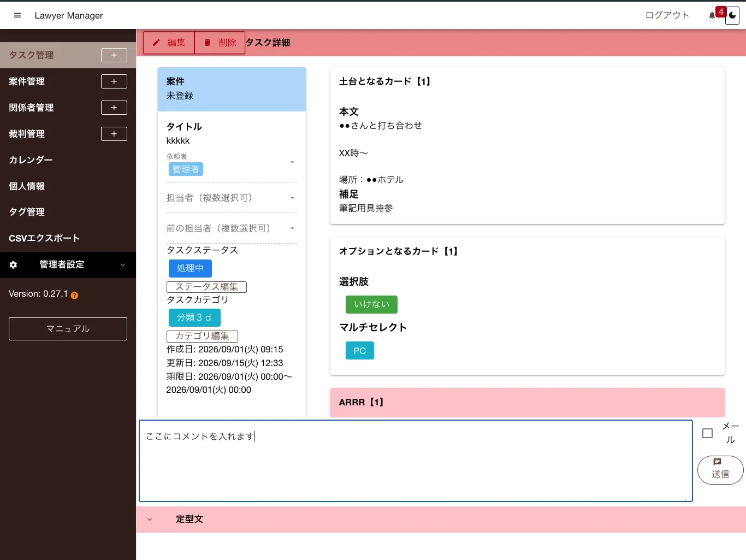Click the version help question icon
Image resolution: width=746 pixels, height=560 pixels.
point(74,295)
